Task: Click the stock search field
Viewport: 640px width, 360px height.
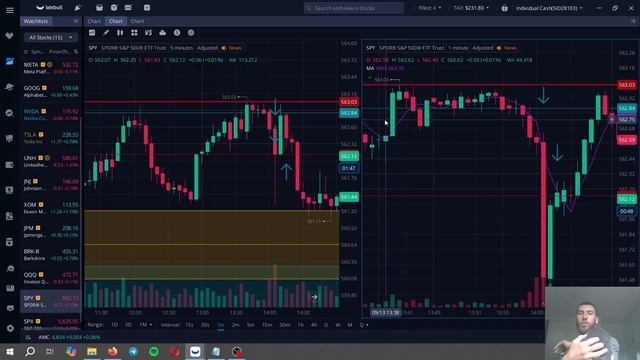Action: 354,8
